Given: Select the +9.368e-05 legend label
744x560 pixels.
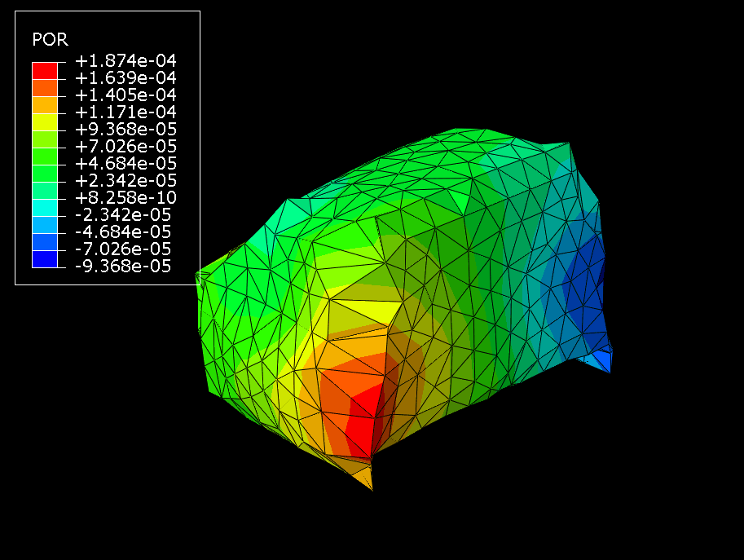Looking at the screenshot, I should click(x=125, y=130).
